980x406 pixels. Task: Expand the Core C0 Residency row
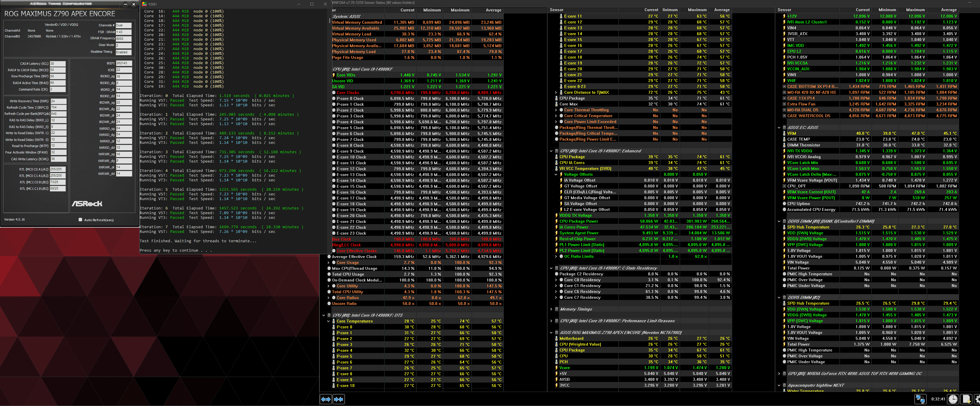click(556, 280)
